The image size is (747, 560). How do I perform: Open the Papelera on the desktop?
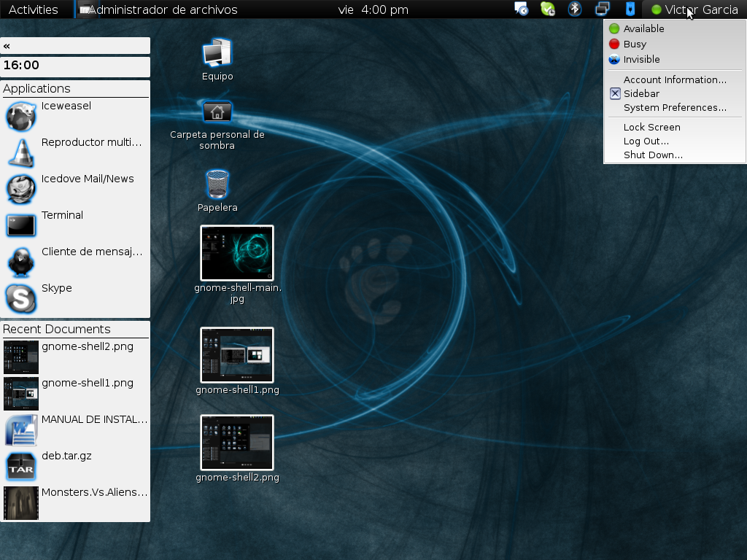coord(217,186)
